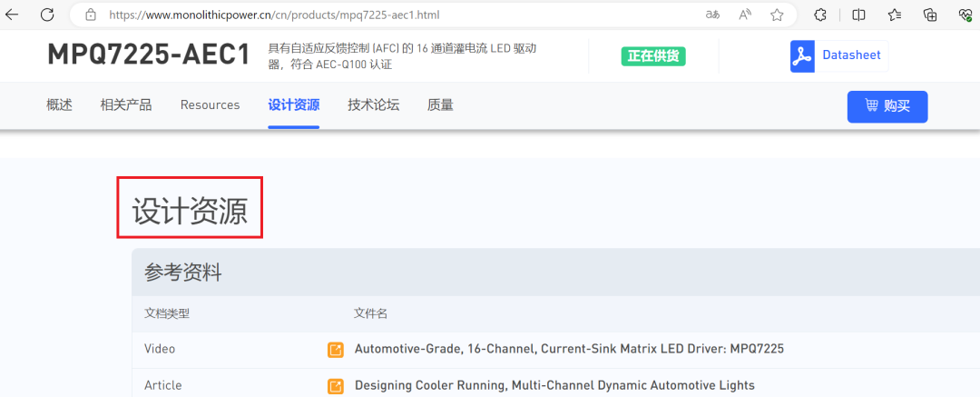
Task: Reload the current page
Action: coord(46,15)
